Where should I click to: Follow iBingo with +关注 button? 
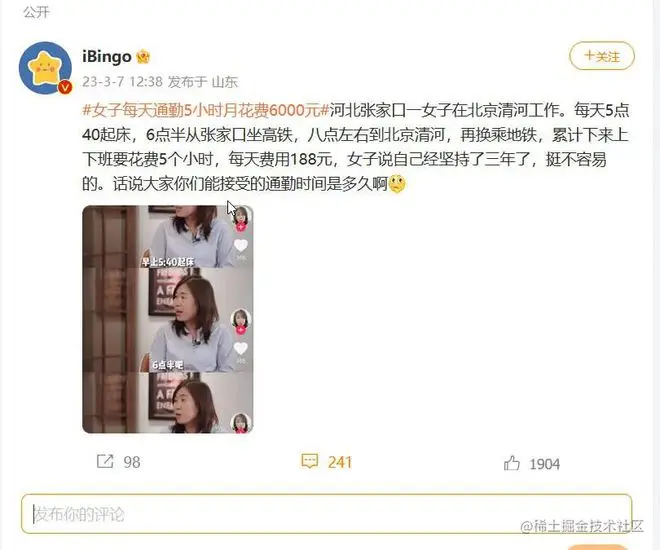click(x=602, y=56)
